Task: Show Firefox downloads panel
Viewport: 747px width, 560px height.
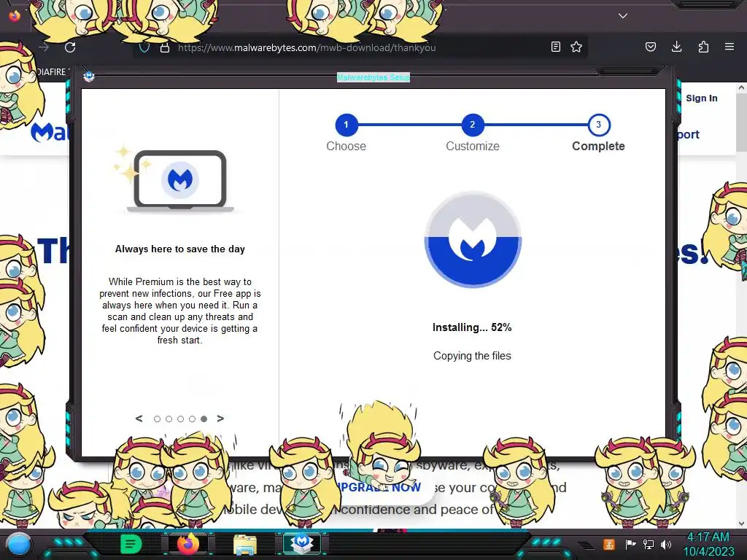Action: [676, 47]
